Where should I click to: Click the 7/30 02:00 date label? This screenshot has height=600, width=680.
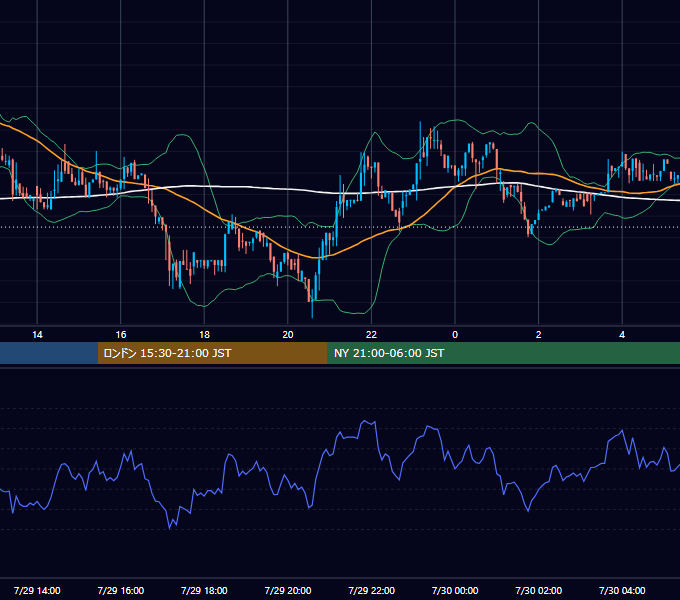(x=539, y=590)
